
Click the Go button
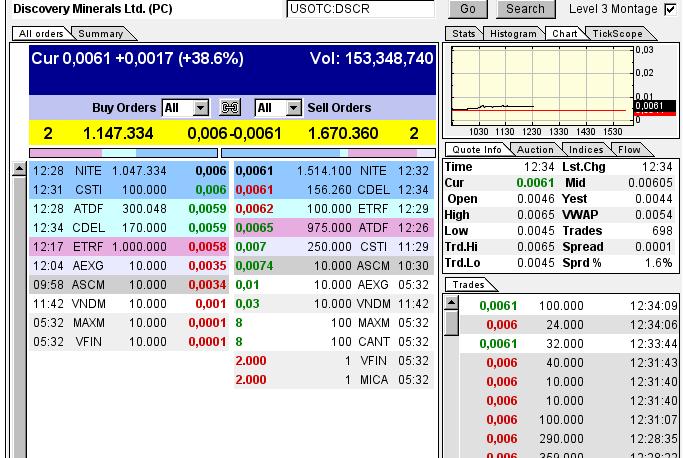(468, 9)
